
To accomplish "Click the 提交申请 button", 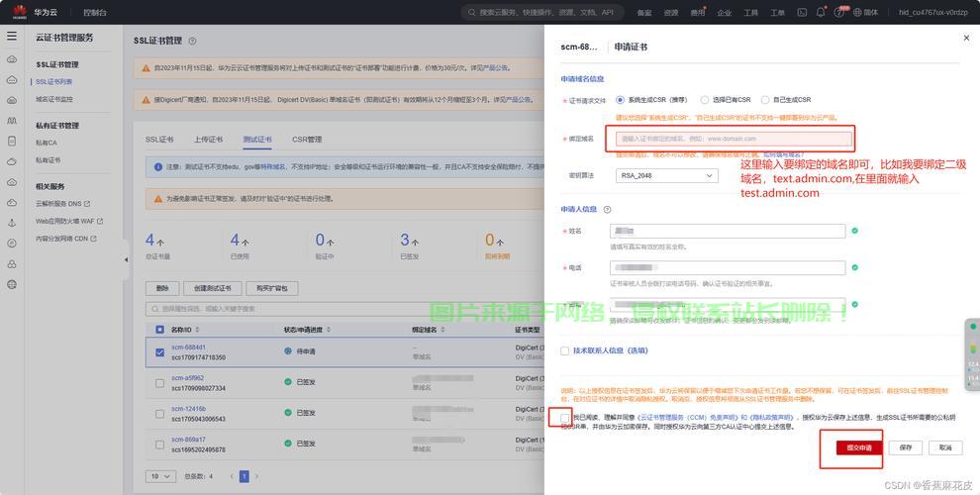I will coord(859,447).
